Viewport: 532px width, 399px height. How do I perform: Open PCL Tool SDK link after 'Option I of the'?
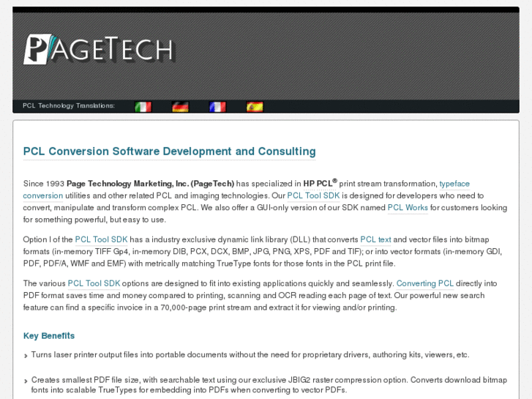pos(101,239)
